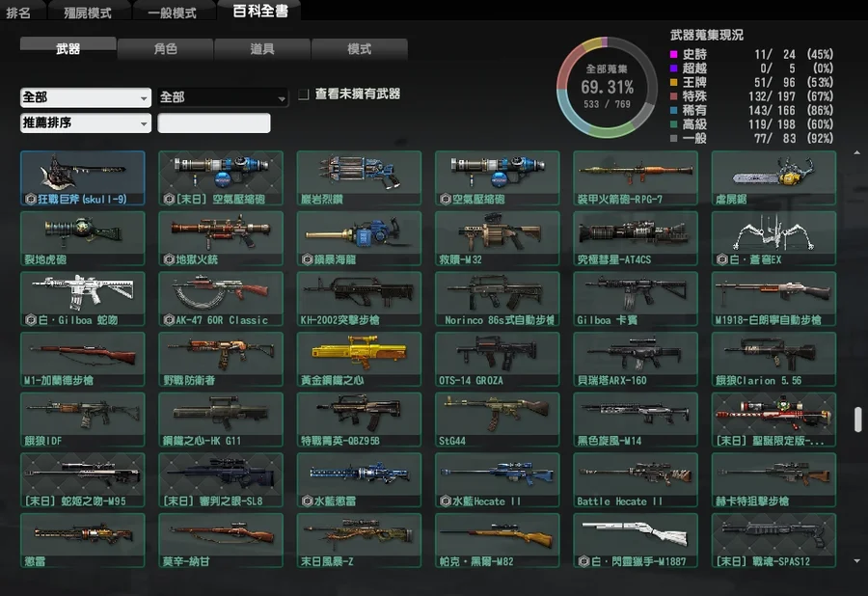Open the 角色 category tab
Screen dimensions: 868x596
165,48
